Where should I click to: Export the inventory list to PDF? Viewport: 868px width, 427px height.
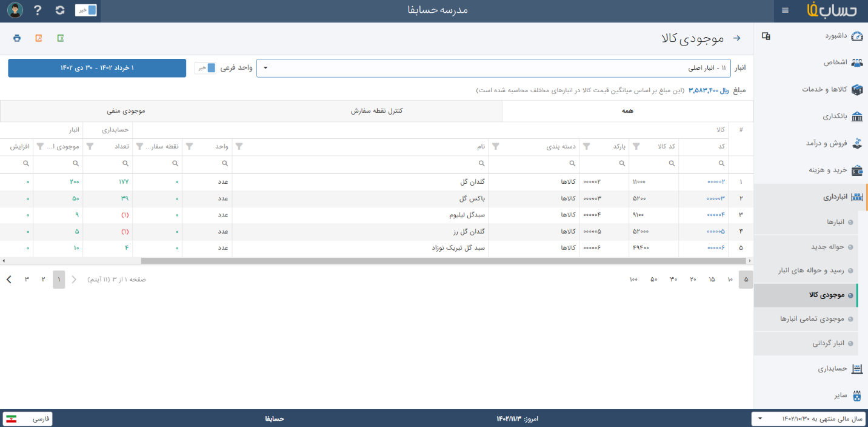pyautogui.click(x=39, y=38)
